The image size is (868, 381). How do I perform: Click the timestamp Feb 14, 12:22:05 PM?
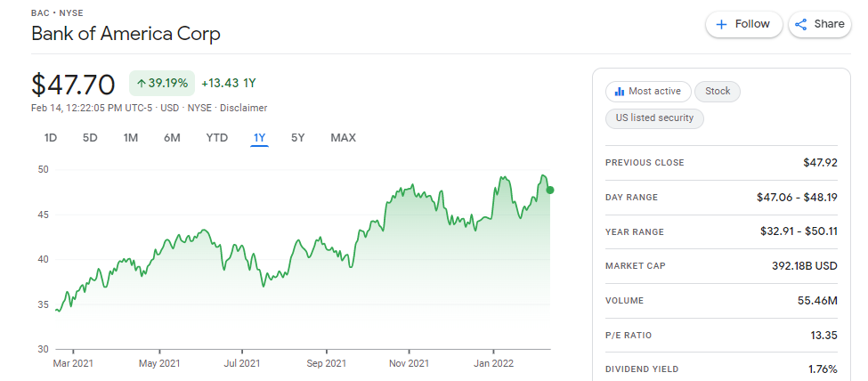[x=77, y=108]
